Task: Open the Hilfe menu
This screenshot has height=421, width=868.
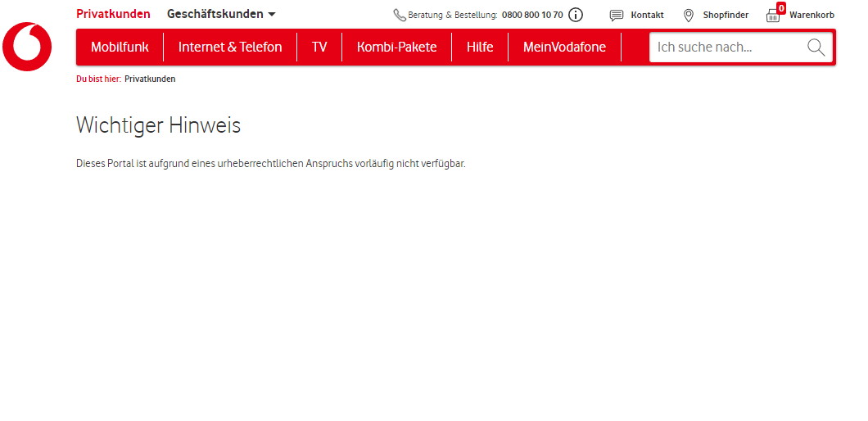Action: (480, 47)
